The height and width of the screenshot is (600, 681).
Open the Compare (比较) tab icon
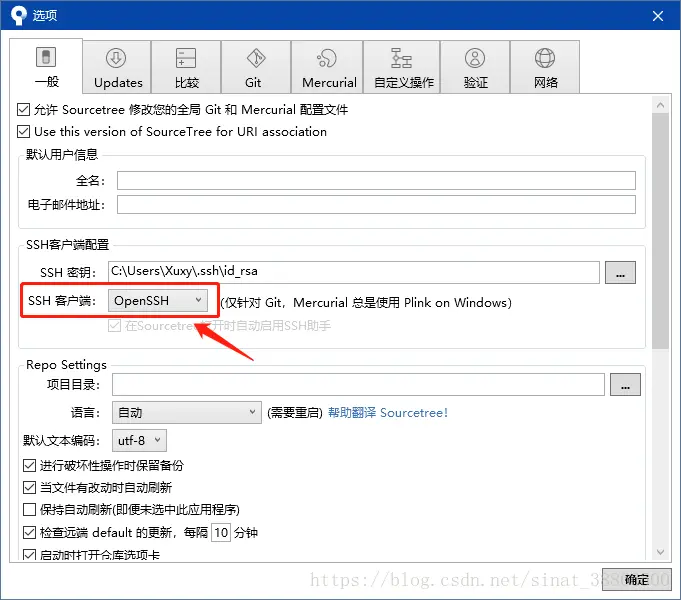(186, 58)
